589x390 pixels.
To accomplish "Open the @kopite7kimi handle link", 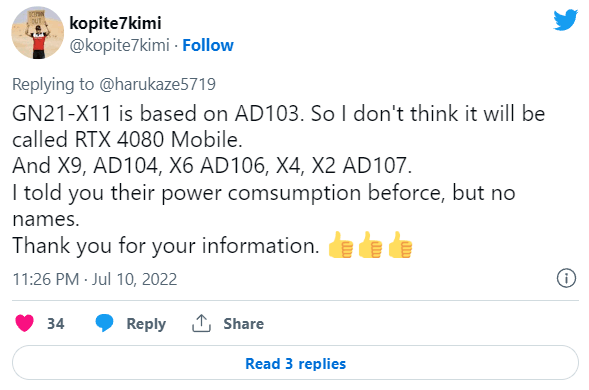I will 119,45.
